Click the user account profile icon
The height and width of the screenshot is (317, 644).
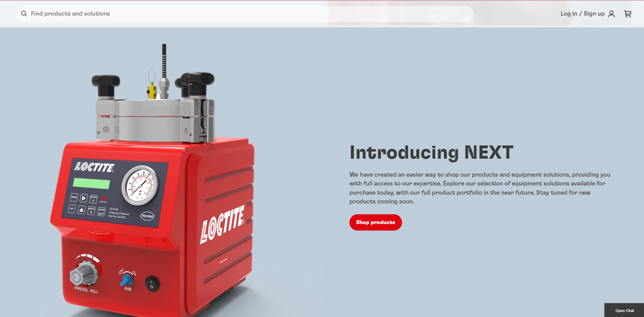(x=611, y=14)
